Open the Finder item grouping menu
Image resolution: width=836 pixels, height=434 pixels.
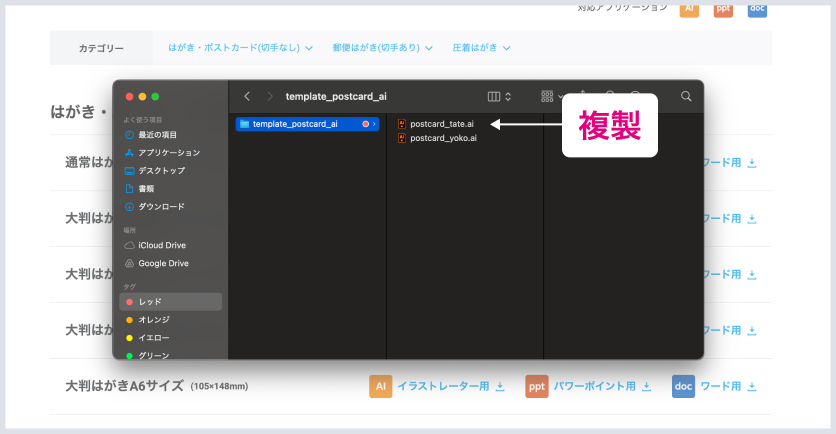(551, 97)
